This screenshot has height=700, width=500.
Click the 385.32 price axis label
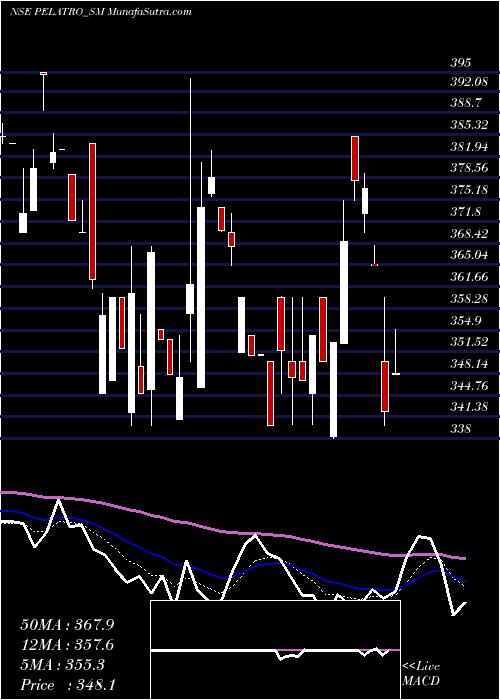tap(468, 125)
